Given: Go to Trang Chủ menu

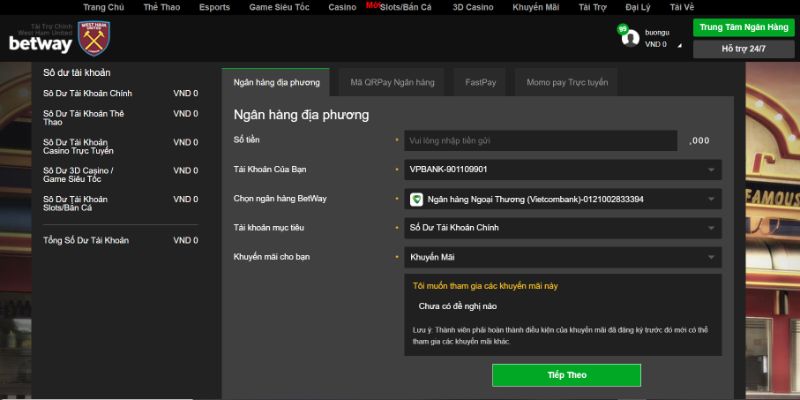Looking at the screenshot, I should pos(104,7).
